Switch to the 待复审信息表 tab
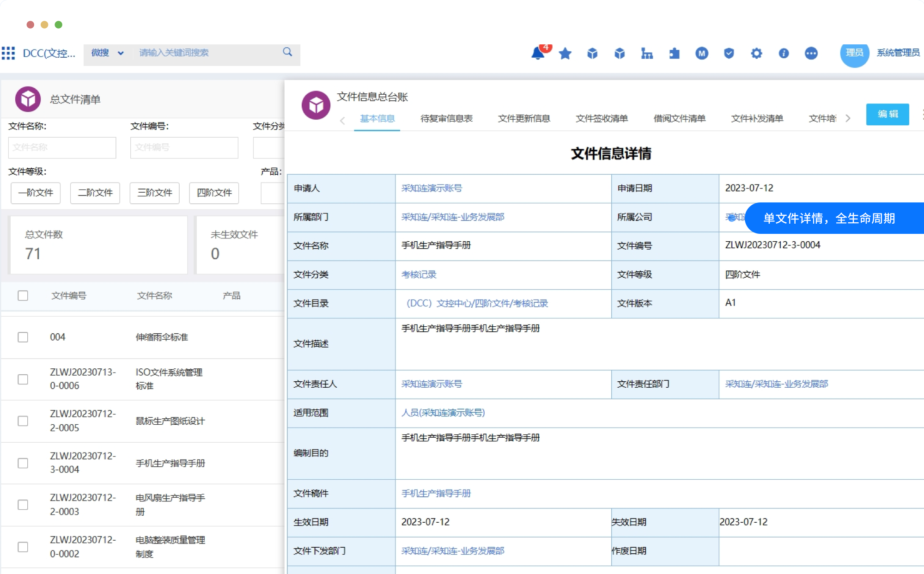 [x=446, y=119]
